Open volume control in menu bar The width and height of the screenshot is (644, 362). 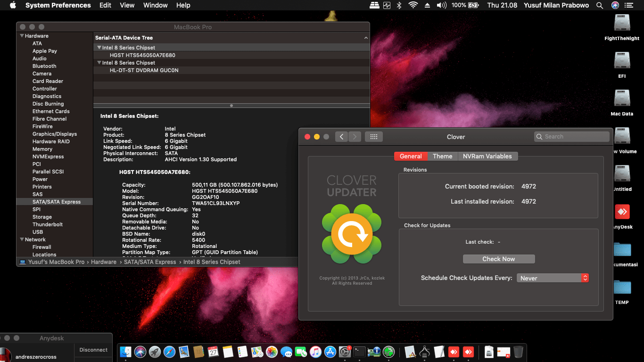441,5
